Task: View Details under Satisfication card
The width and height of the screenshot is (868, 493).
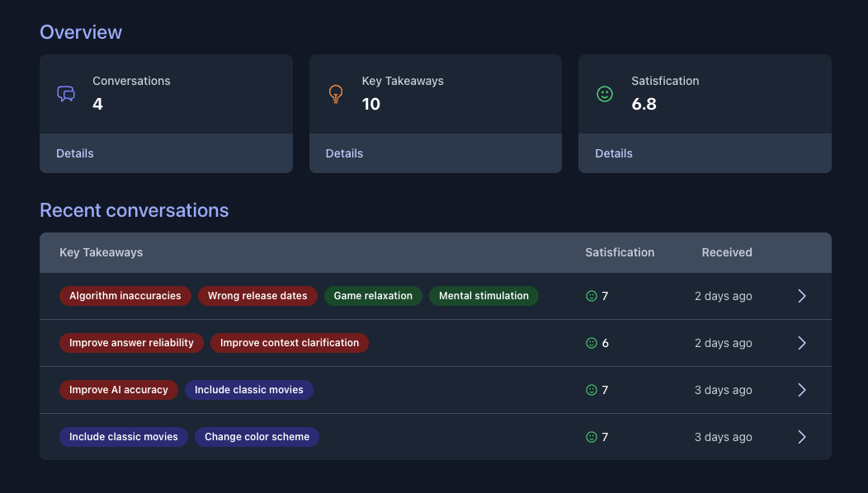Action: click(614, 153)
